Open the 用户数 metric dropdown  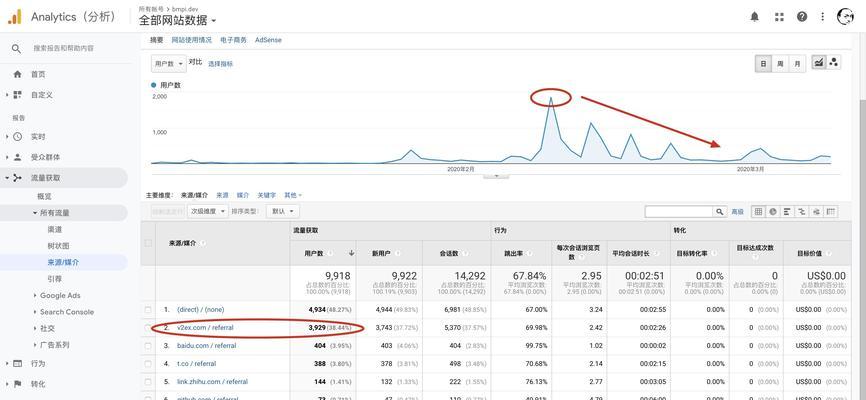pos(168,63)
